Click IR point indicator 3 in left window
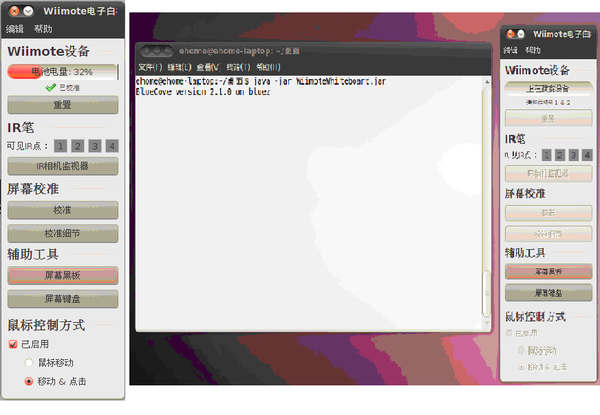Screen dimensions: 600x415 [95, 146]
